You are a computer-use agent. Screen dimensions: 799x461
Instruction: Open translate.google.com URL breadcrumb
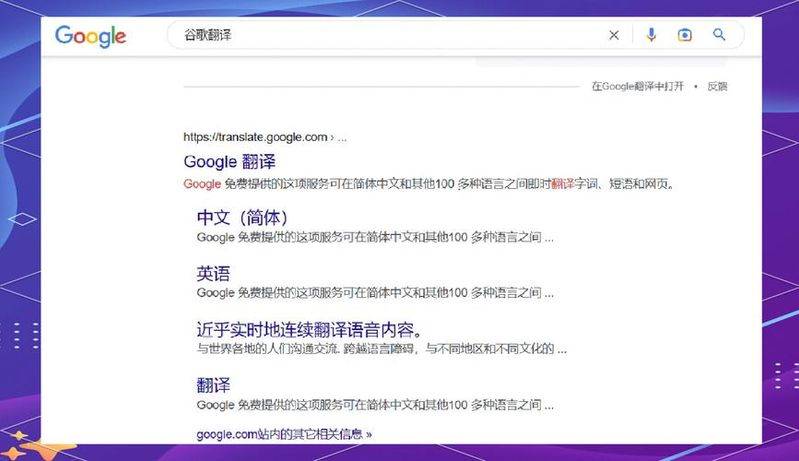click(255, 137)
